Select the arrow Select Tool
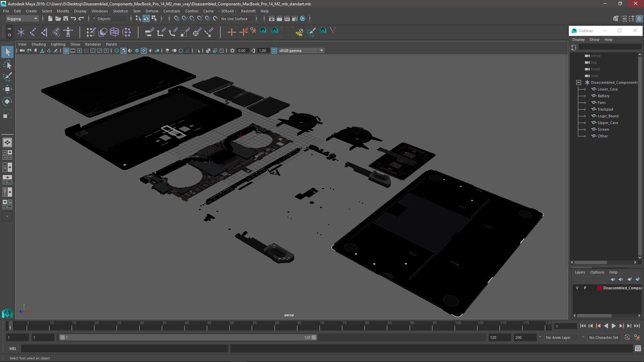The width and height of the screenshot is (644, 362). click(7, 52)
